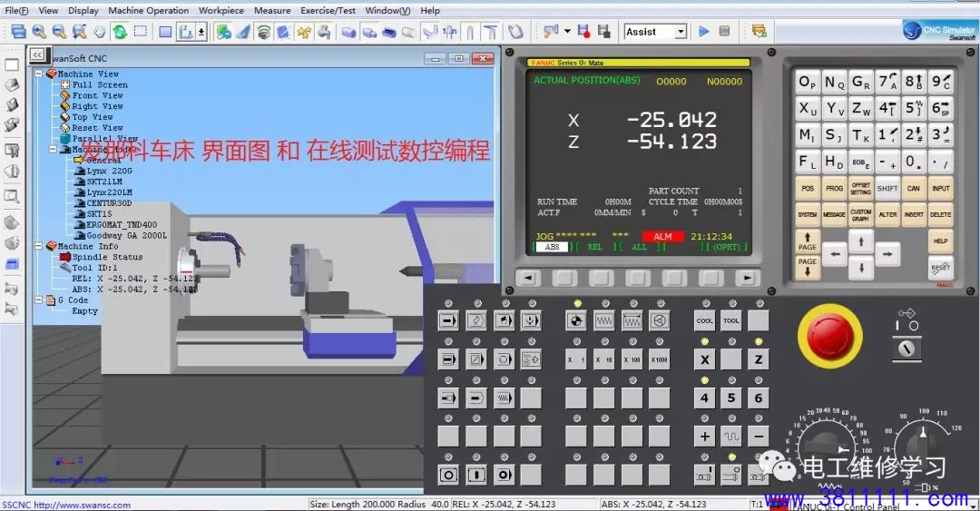Image resolution: width=980 pixels, height=511 pixels.
Task: Click the OFFSET SETTING key
Action: pos(860,188)
